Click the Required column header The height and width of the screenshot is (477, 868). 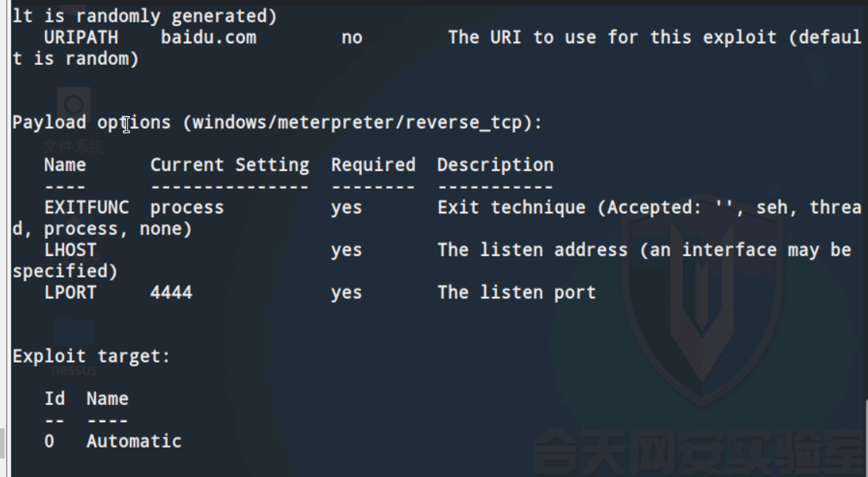[x=373, y=165]
